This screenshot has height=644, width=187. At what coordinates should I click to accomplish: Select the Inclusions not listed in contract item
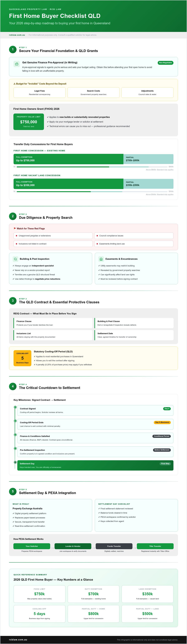pyautogui.click(x=53, y=244)
